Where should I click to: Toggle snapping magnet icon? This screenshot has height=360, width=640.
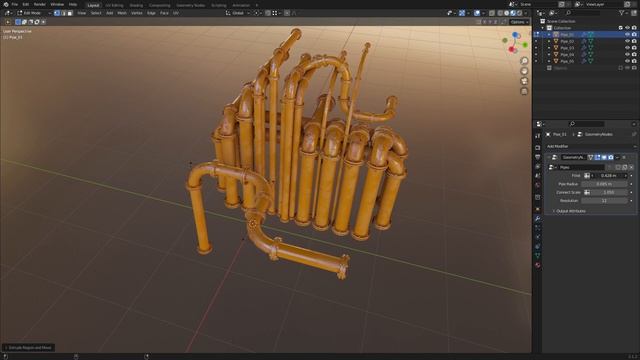click(x=268, y=13)
